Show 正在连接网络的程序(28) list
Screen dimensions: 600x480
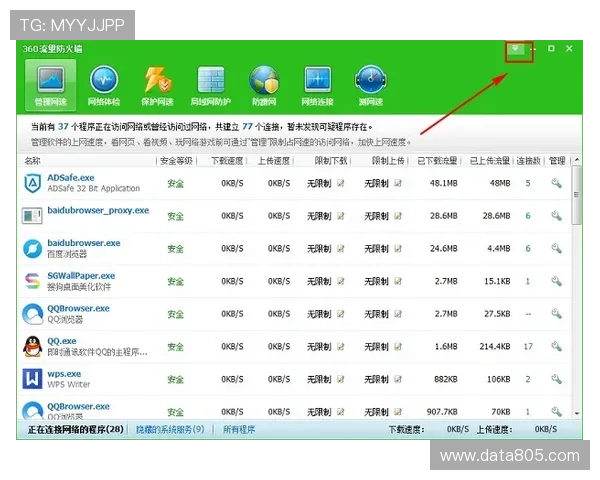point(75,429)
